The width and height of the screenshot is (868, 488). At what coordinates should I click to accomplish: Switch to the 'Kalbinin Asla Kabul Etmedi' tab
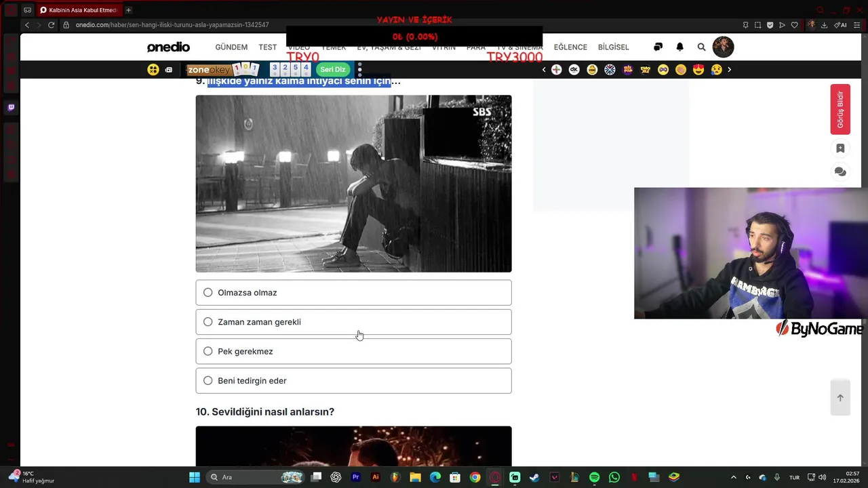coord(79,10)
